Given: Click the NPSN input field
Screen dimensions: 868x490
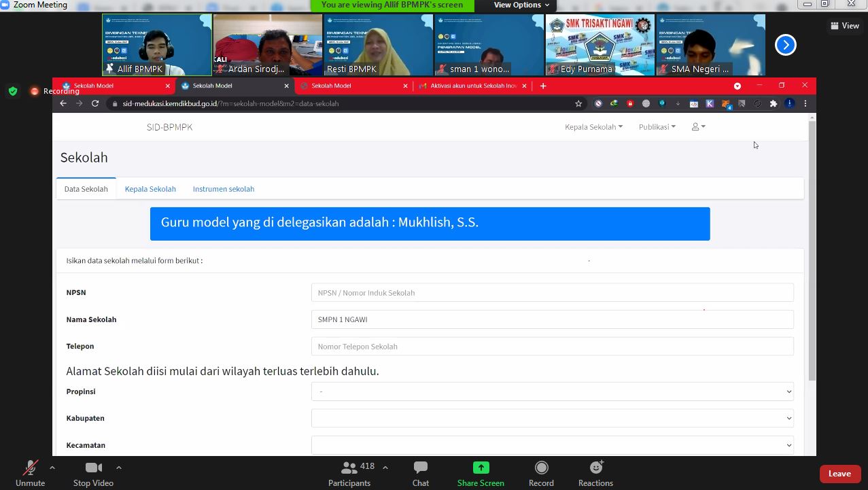Looking at the screenshot, I should [552, 292].
